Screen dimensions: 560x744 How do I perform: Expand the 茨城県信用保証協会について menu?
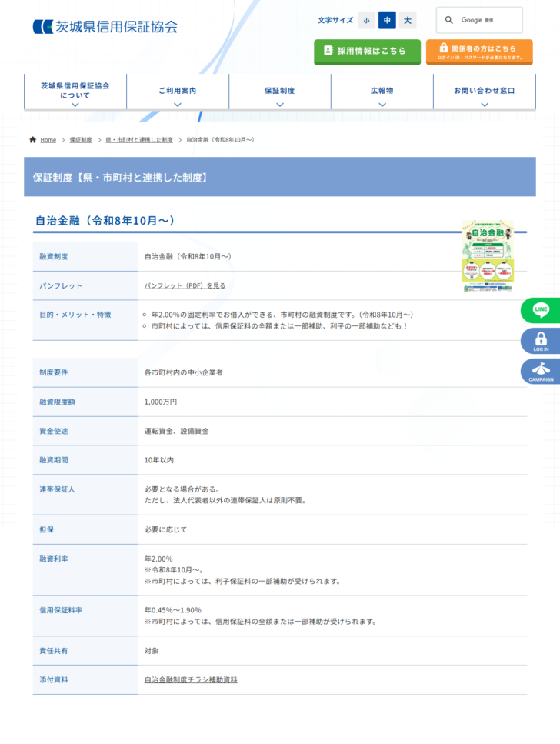[x=75, y=92]
